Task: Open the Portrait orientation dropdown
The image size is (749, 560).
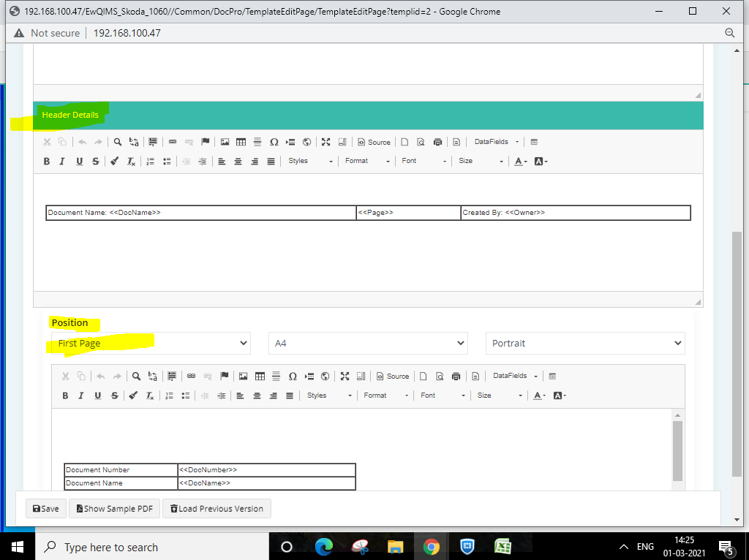Action: pyautogui.click(x=585, y=344)
